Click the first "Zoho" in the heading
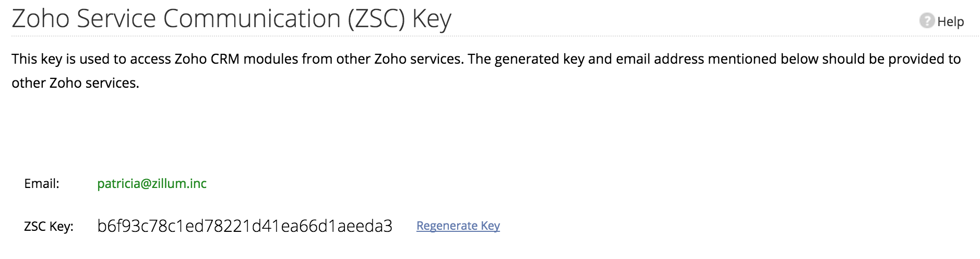 [41, 19]
